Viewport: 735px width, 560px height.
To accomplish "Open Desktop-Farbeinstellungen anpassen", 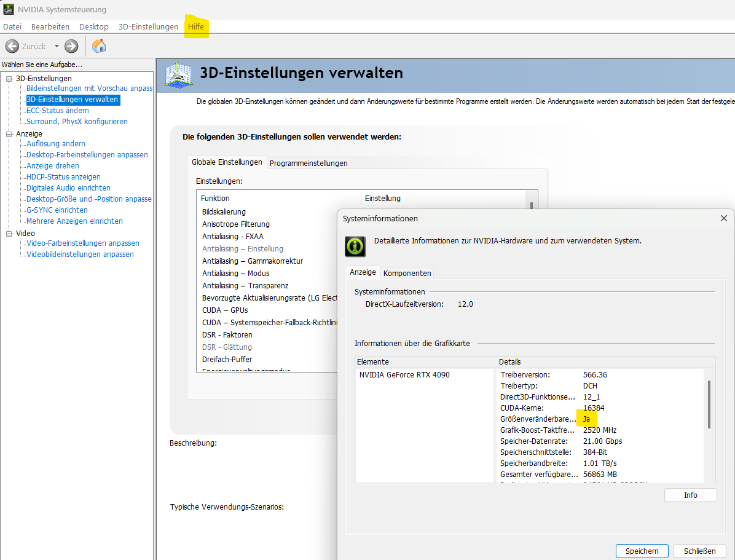I will click(87, 155).
